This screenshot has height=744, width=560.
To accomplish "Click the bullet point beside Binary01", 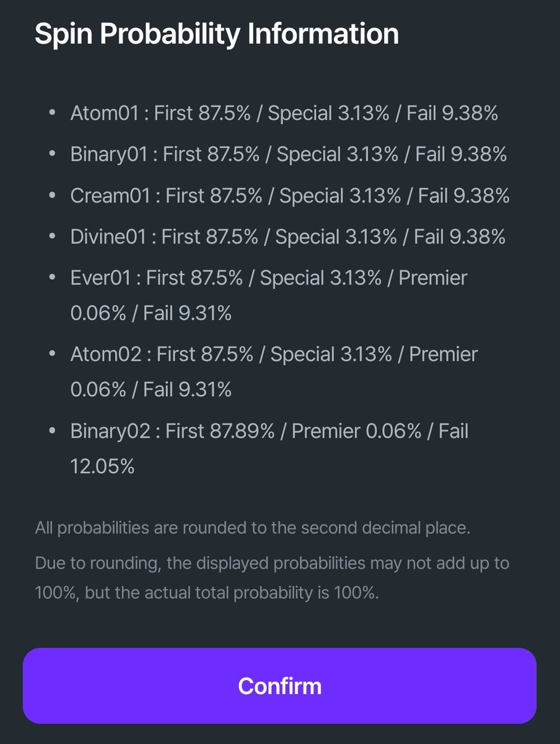I will [x=53, y=154].
